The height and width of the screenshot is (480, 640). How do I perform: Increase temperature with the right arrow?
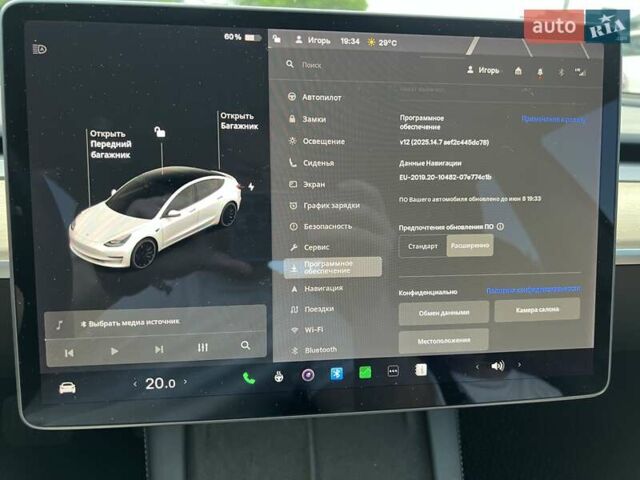tap(185, 382)
